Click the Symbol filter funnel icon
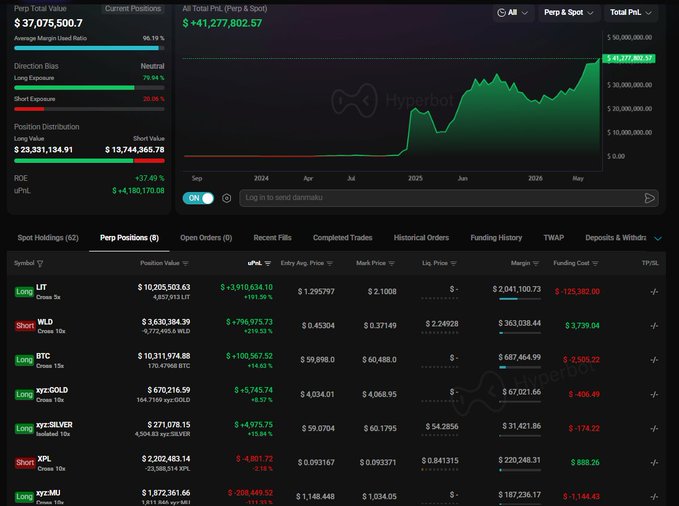 pyautogui.click(x=40, y=263)
